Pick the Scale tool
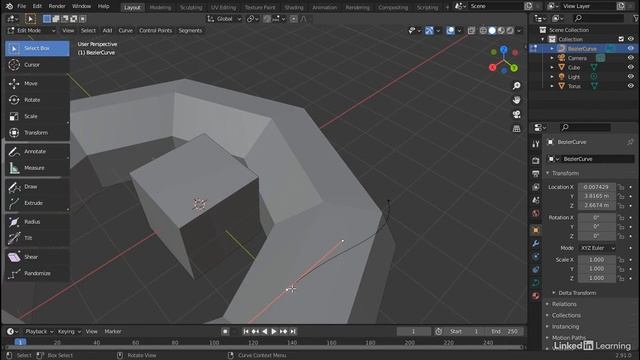 click(37, 116)
